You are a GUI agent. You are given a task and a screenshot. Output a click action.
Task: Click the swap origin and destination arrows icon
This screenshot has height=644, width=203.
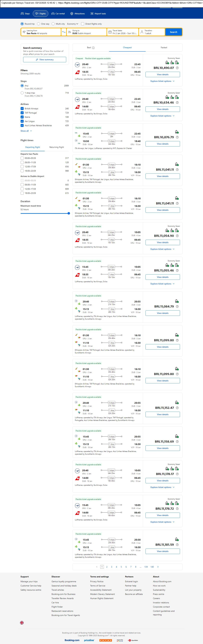click(64, 32)
